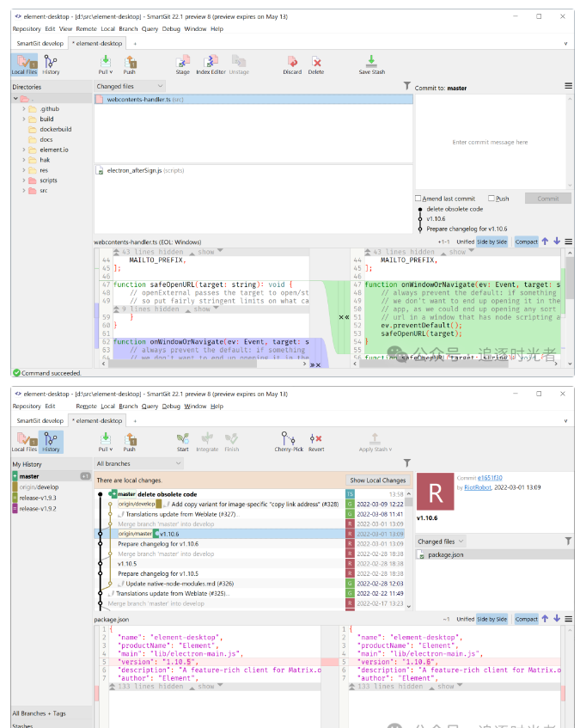
Task: Click the Save Stash icon
Action: pos(372,64)
